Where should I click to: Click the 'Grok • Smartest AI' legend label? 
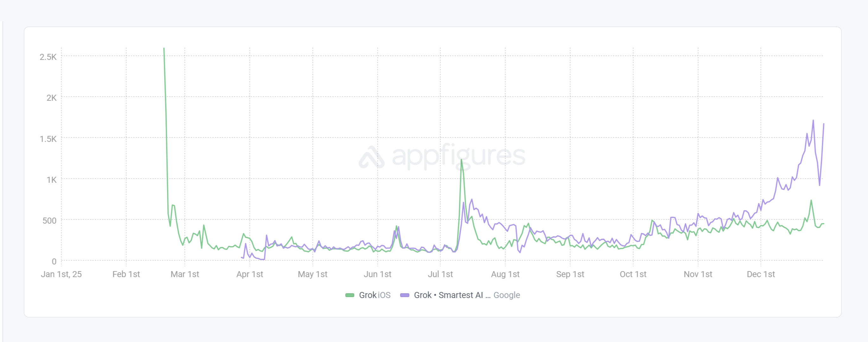pyautogui.click(x=452, y=295)
